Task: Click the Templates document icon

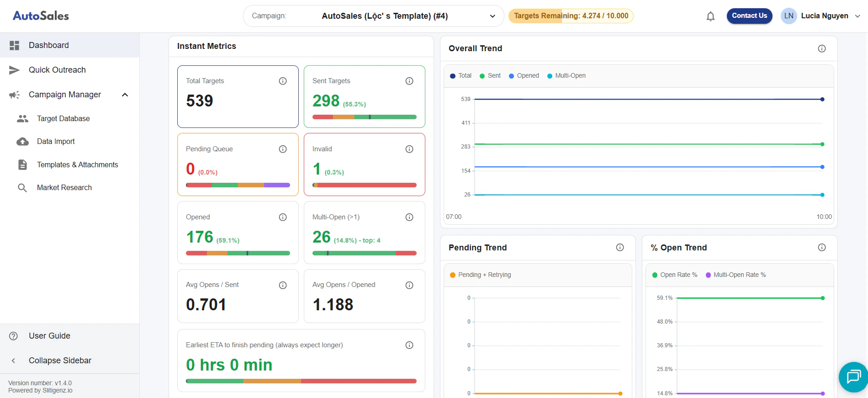Action: tap(22, 165)
